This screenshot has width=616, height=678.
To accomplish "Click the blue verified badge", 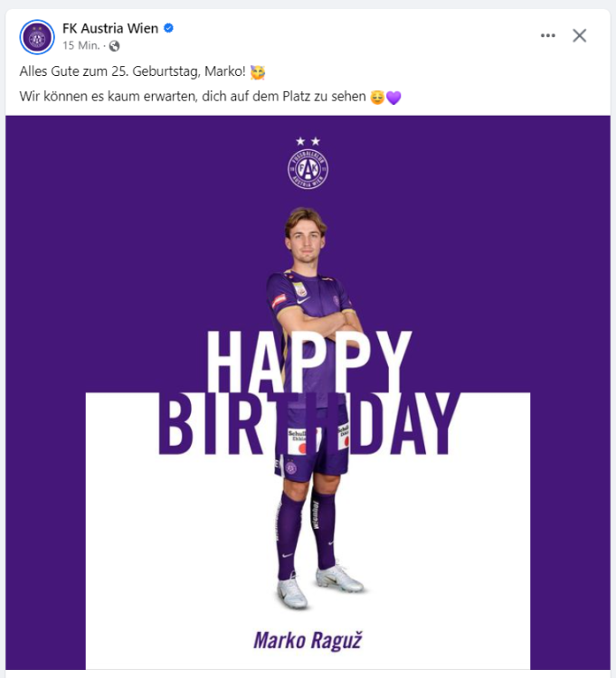I will tap(168, 28).
